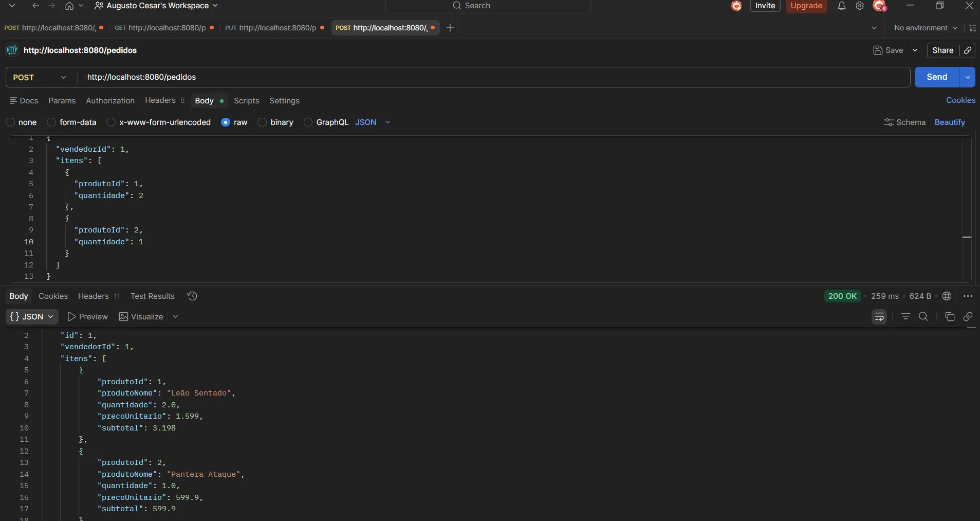
Task: Click the Visualize response button
Action: pyautogui.click(x=141, y=317)
